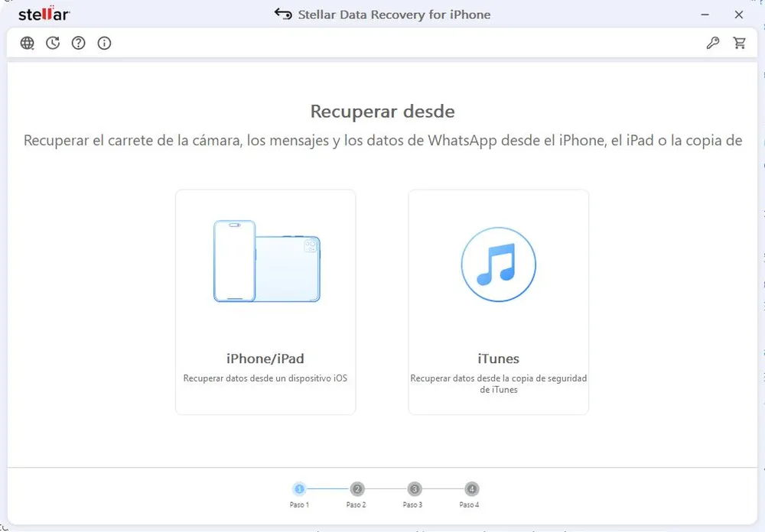Click the Paso 4 step circle

[470, 489]
